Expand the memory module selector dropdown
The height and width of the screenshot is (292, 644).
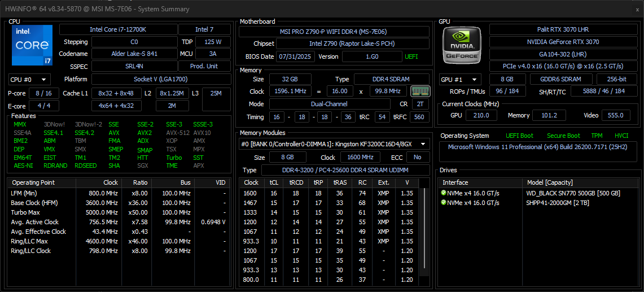334,144
